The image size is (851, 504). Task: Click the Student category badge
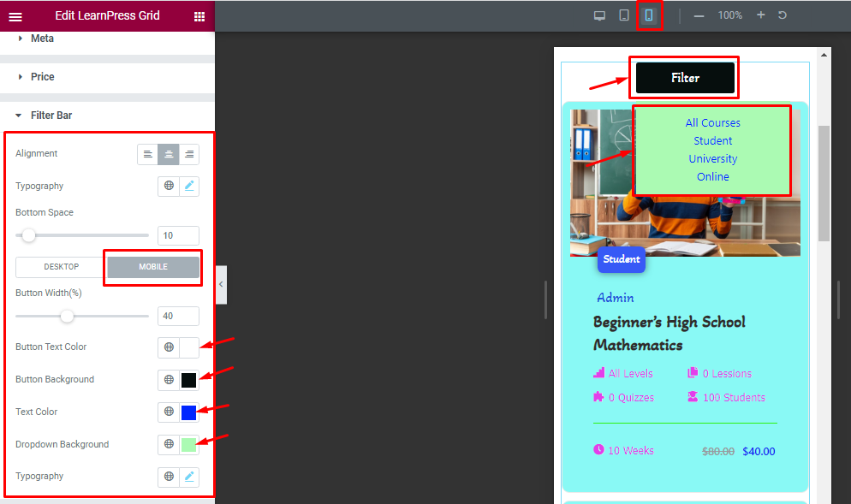click(x=622, y=259)
